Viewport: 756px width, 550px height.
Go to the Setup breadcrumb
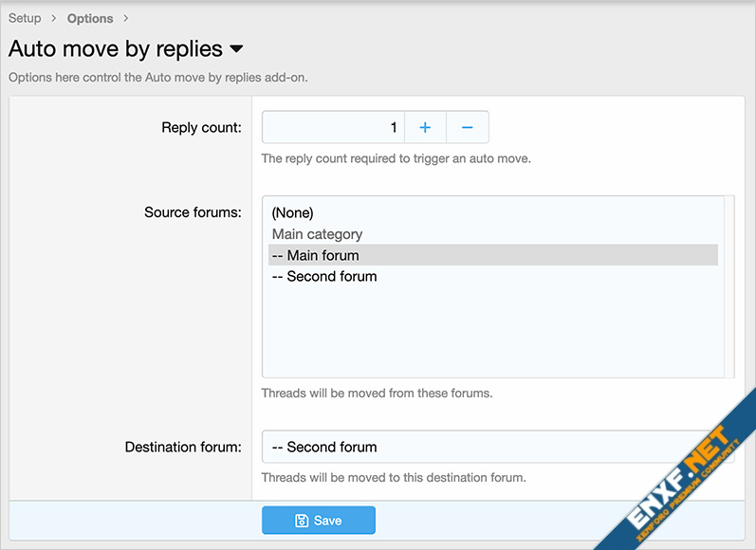point(25,18)
